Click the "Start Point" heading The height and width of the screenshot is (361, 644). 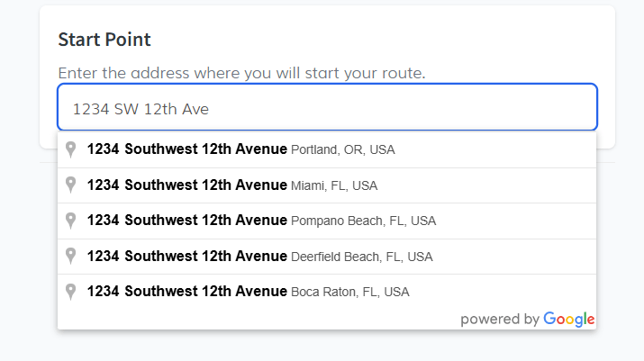tap(104, 40)
